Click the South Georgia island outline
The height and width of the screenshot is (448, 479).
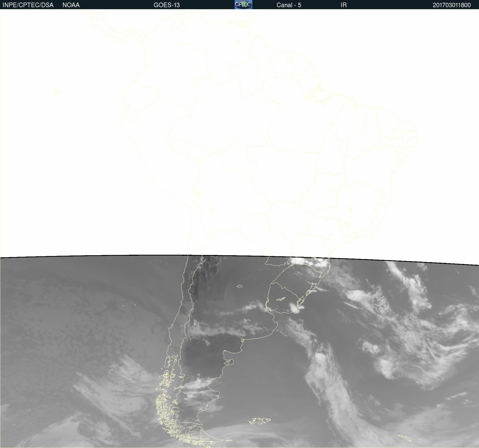pos(404,438)
